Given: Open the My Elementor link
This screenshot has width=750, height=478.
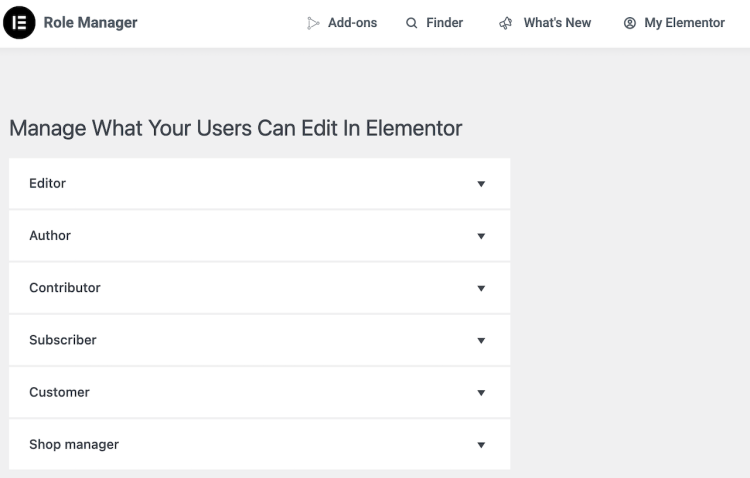Looking at the screenshot, I should pyautogui.click(x=684, y=23).
